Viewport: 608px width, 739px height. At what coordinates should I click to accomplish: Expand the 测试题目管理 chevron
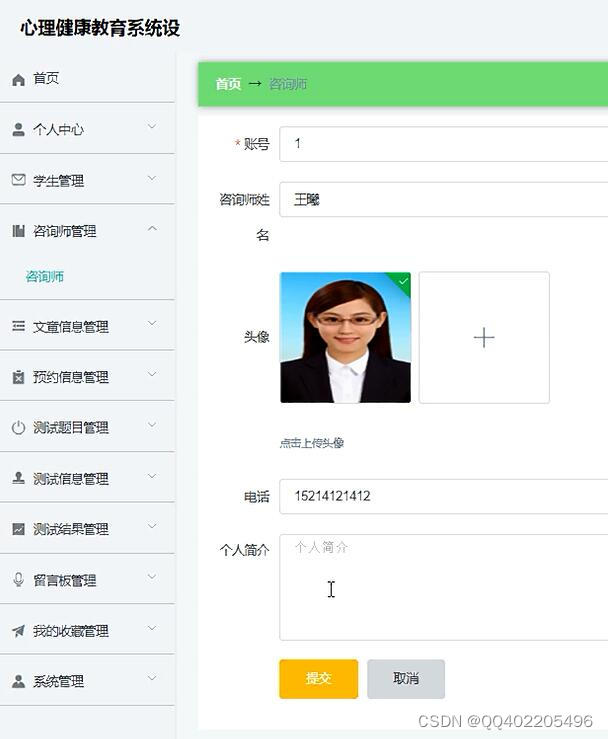pyautogui.click(x=152, y=425)
